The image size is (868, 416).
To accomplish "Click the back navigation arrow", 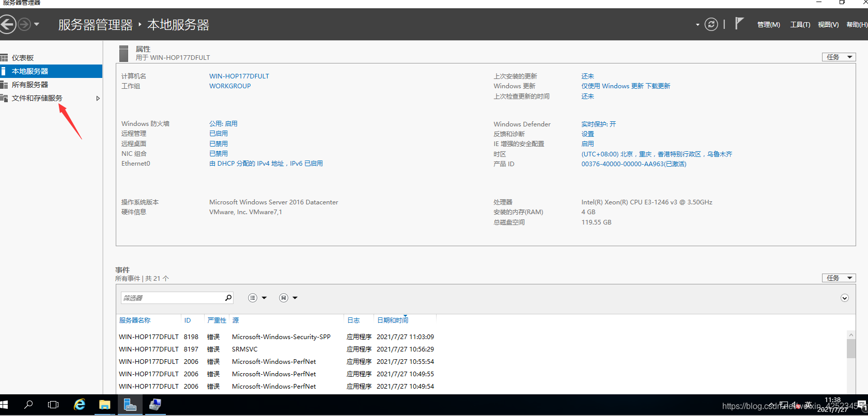I will [7, 24].
